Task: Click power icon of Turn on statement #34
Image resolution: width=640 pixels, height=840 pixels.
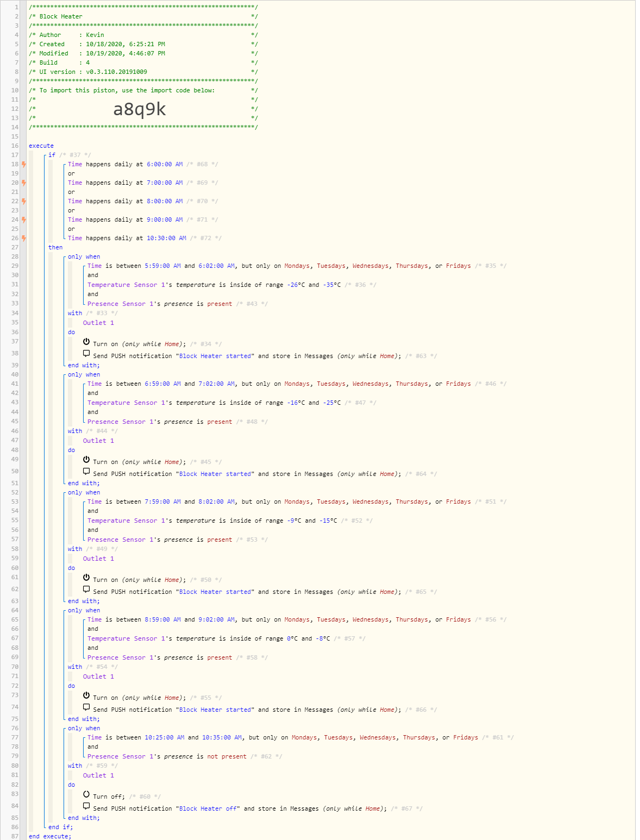Action: coord(86,342)
